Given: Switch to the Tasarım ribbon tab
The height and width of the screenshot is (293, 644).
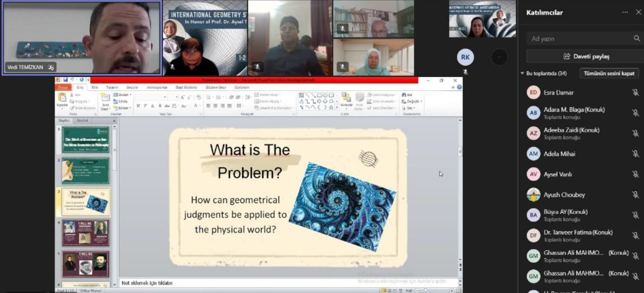Looking at the screenshot, I should coord(112,87).
